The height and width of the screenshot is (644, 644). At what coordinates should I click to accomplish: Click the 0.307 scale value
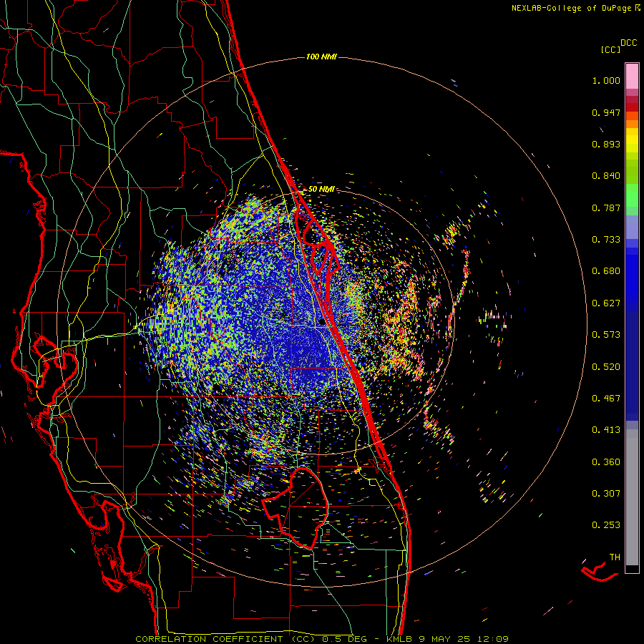pyautogui.click(x=606, y=494)
